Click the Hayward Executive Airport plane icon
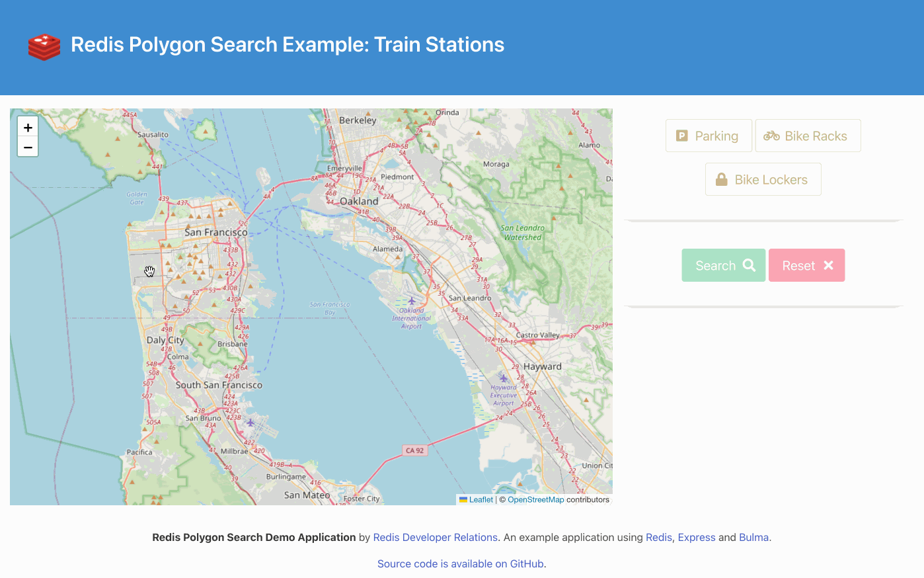The width and height of the screenshot is (924, 578). tap(504, 378)
